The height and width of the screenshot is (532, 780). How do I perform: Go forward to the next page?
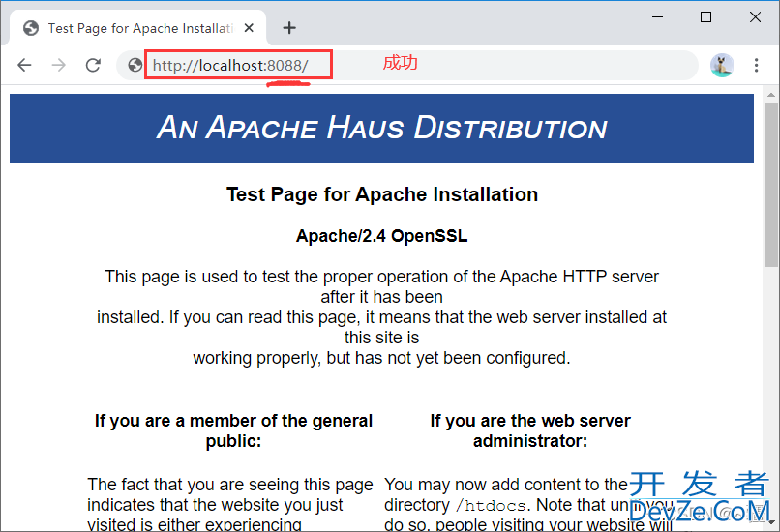[59, 65]
